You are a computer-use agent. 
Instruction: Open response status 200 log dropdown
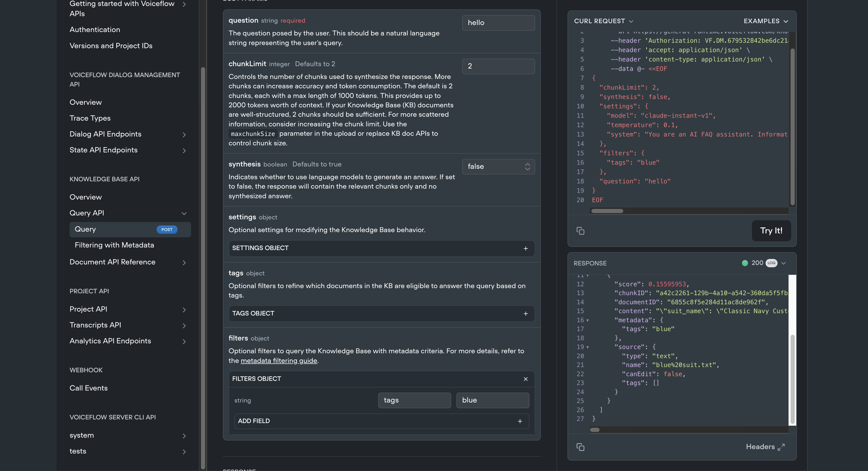(784, 263)
